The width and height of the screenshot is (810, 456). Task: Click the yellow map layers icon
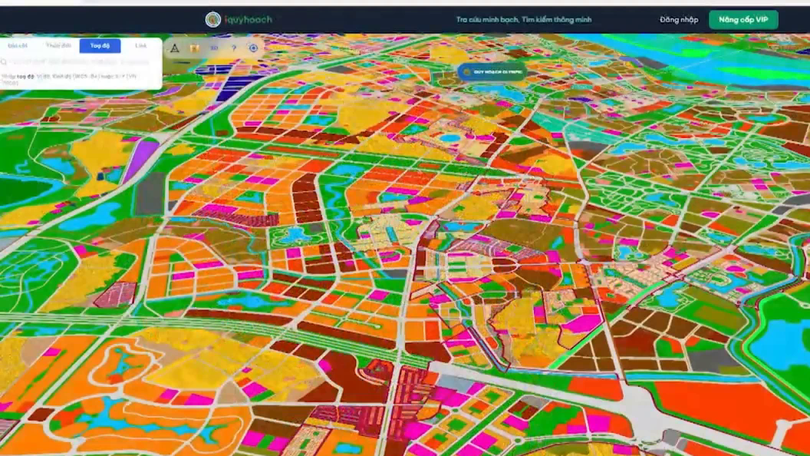click(x=195, y=48)
